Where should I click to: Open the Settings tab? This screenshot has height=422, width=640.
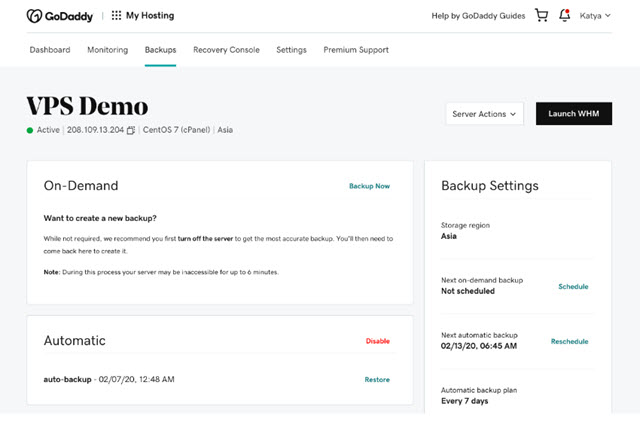291,50
